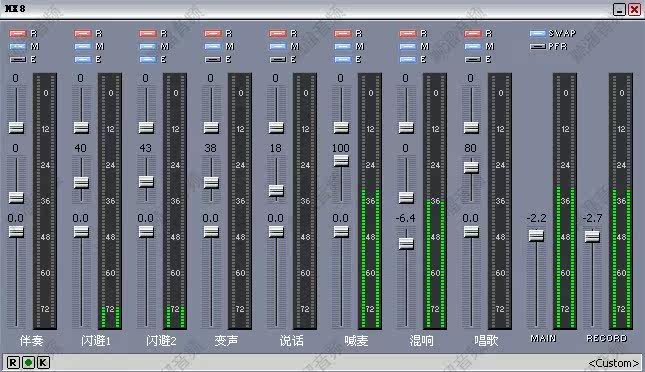645x372 pixels.
Task: Enable the E button on 变声 channel
Action: 213,60
